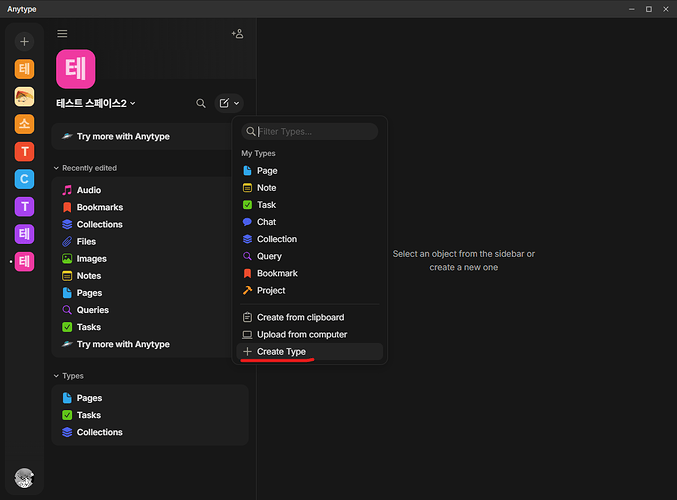Image resolution: width=677 pixels, height=500 pixels.
Task: Select the pink 테 space in the rail
Action: [24, 262]
